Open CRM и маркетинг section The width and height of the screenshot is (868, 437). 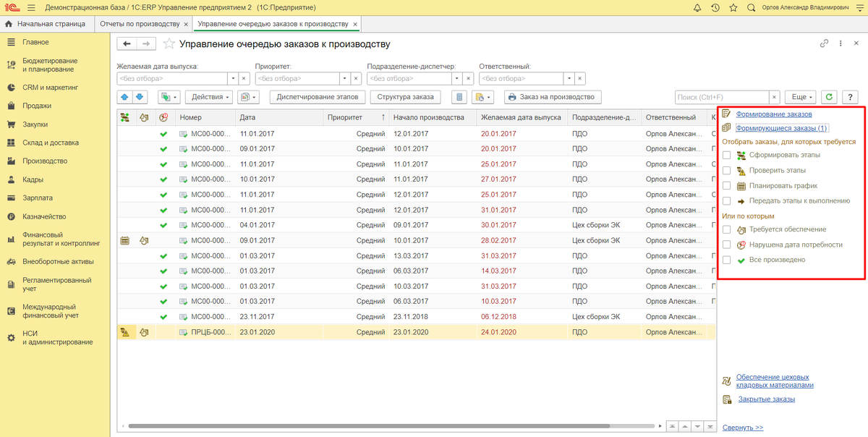click(x=50, y=88)
